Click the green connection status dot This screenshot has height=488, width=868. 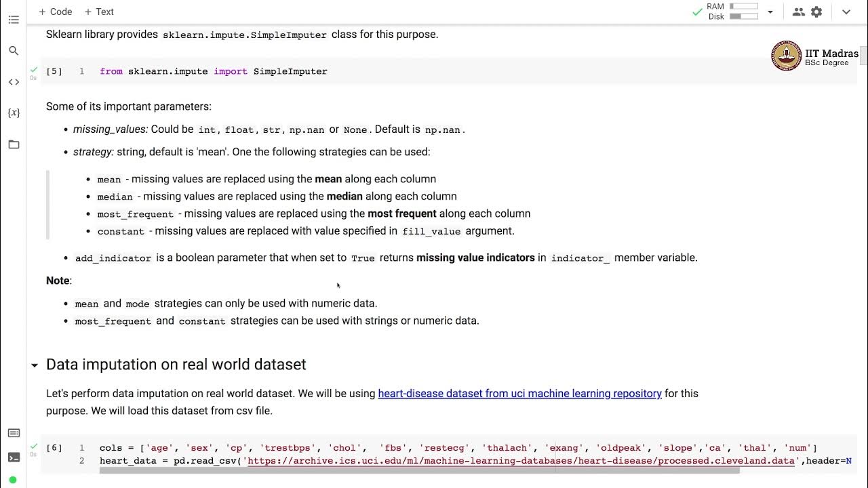(13, 481)
